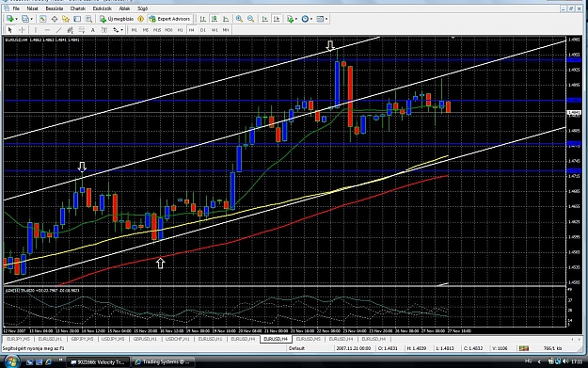
Task: Click the Zoom Out magnifier
Action: click(x=251, y=19)
